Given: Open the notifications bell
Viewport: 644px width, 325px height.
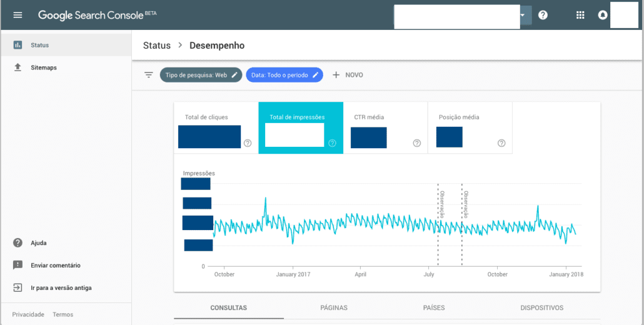Looking at the screenshot, I should pos(603,15).
